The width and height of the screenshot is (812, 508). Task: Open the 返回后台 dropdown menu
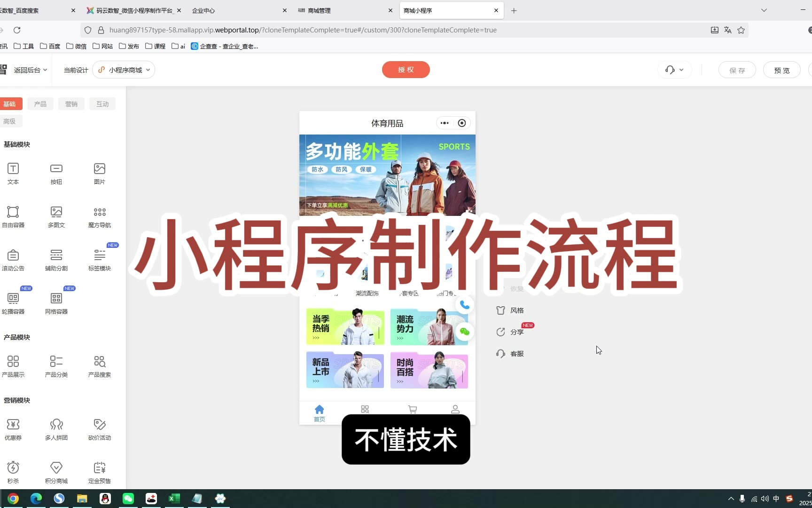tap(30, 70)
